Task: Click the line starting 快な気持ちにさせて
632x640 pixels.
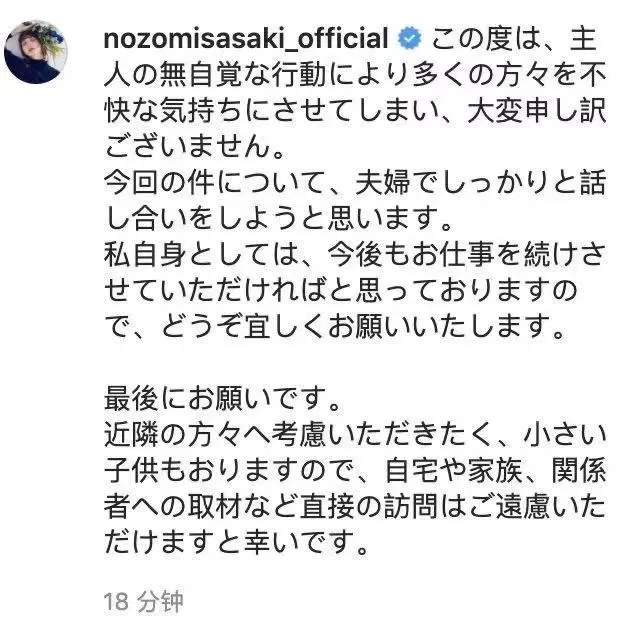Action: point(355,111)
